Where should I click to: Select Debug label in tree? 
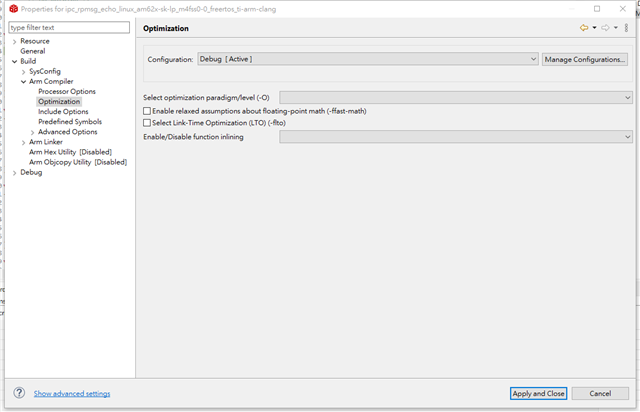tap(31, 172)
